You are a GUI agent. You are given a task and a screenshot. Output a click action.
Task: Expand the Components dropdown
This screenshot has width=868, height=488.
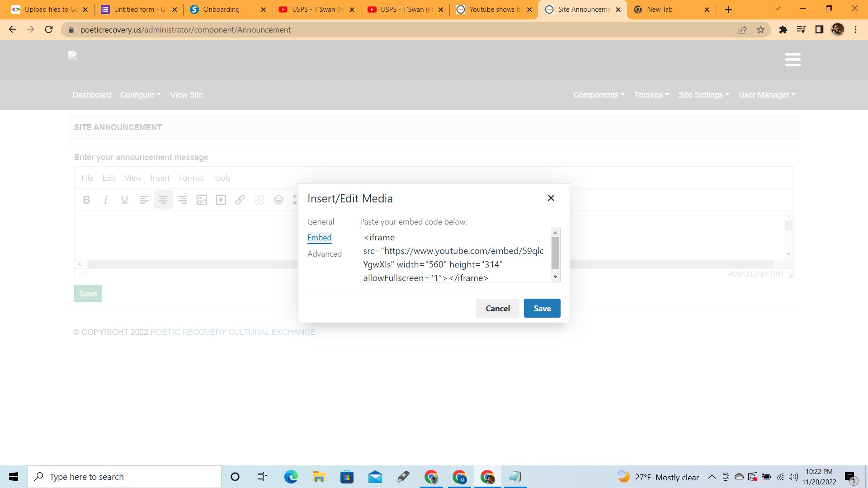599,95
